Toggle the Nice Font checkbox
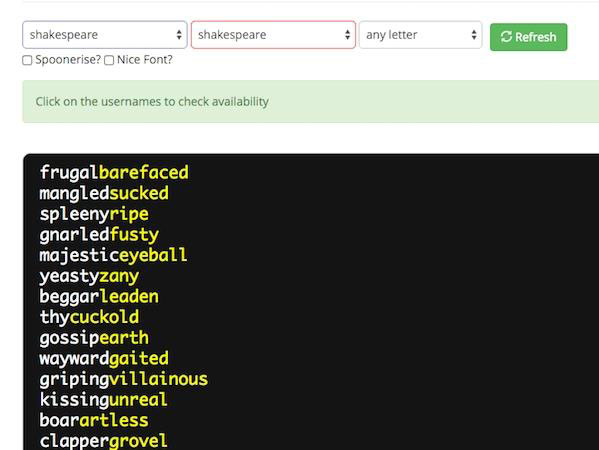599x450 pixels. point(109,60)
